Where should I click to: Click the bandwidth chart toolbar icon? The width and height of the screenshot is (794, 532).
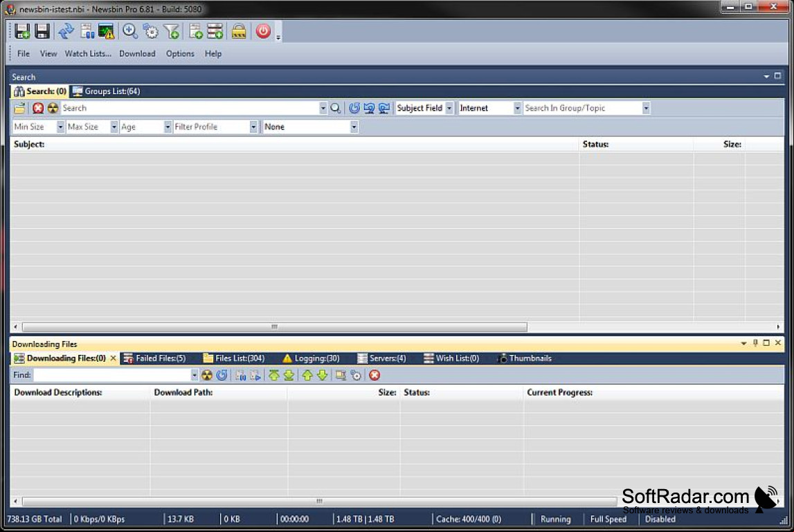coord(87,31)
